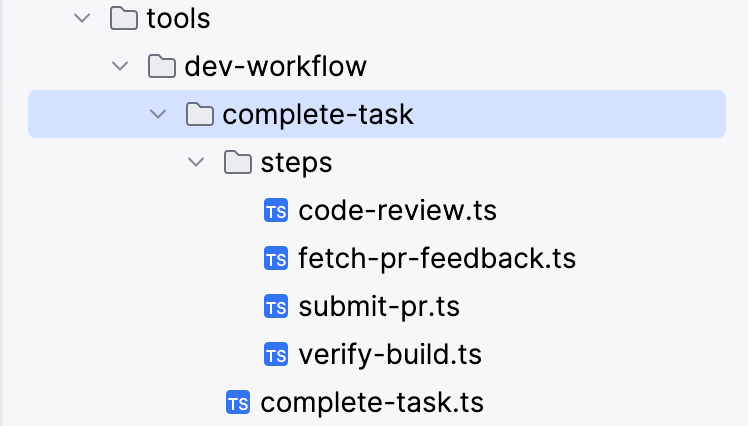Screen dimensions: 748x426
Task: Click the tools folder icon
Action: 124,19
